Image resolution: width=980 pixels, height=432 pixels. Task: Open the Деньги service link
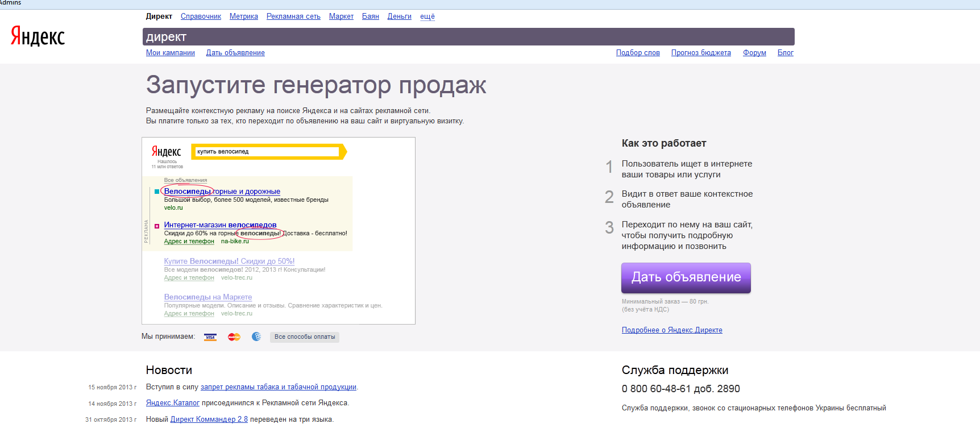(400, 16)
